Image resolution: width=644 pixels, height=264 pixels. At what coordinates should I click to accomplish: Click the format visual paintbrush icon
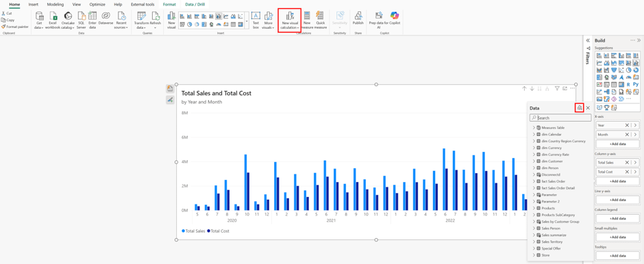[x=170, y=100]
